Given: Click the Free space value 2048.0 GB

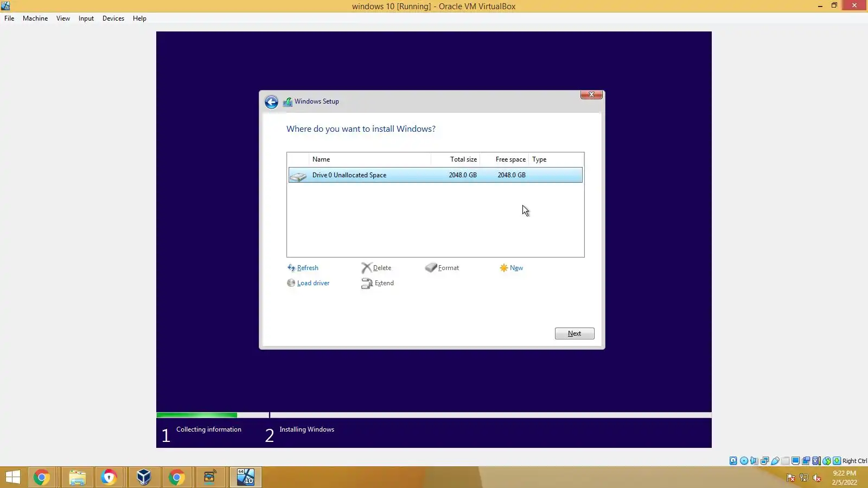Looking at the screenshot, I should pyautogui.click(x=512, y=175).
